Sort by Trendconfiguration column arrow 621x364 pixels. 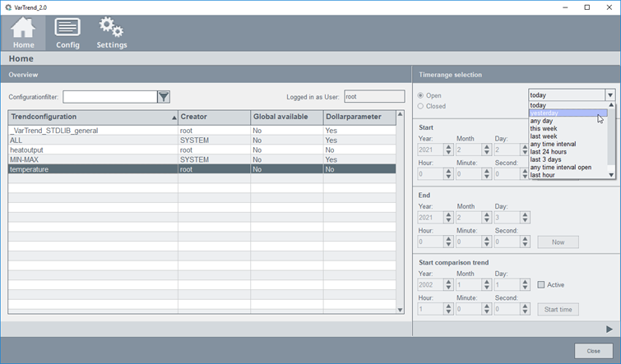point(174,117)
